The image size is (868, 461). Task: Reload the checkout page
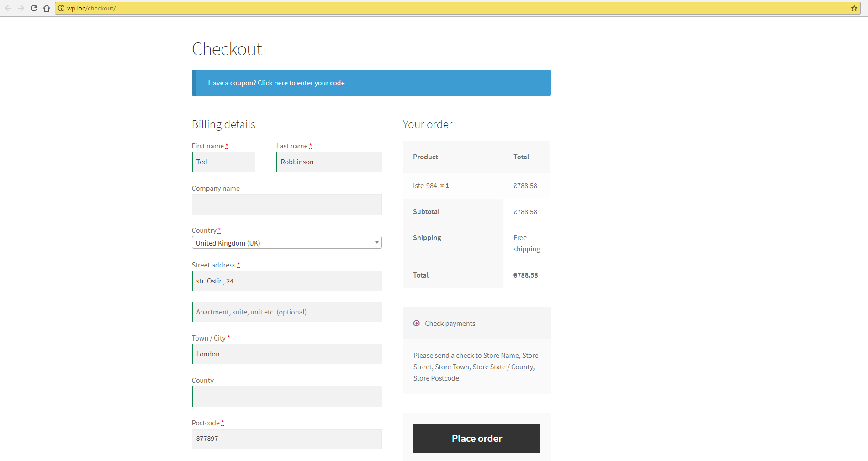tap(34, 8)
